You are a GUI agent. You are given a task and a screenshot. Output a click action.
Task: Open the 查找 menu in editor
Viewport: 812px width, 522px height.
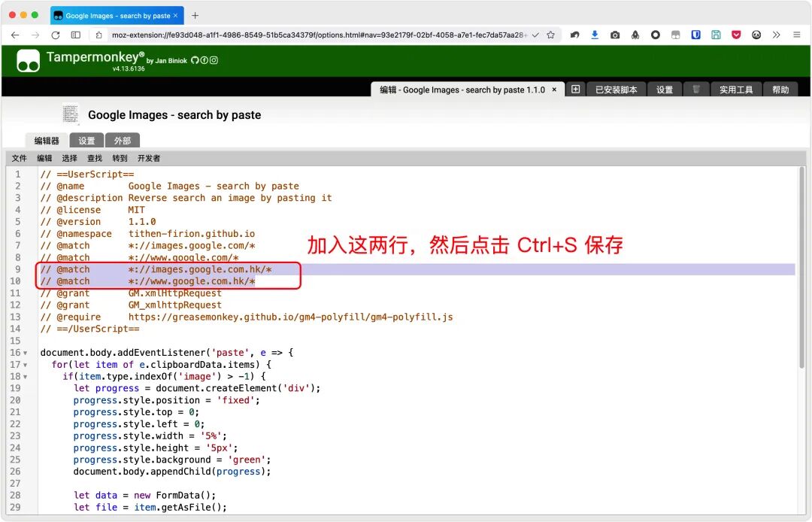coord(95,159)
